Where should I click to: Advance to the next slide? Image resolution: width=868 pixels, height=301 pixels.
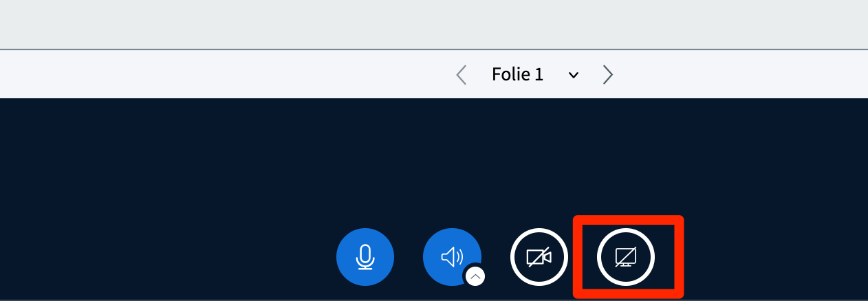(x=607, y=74)
